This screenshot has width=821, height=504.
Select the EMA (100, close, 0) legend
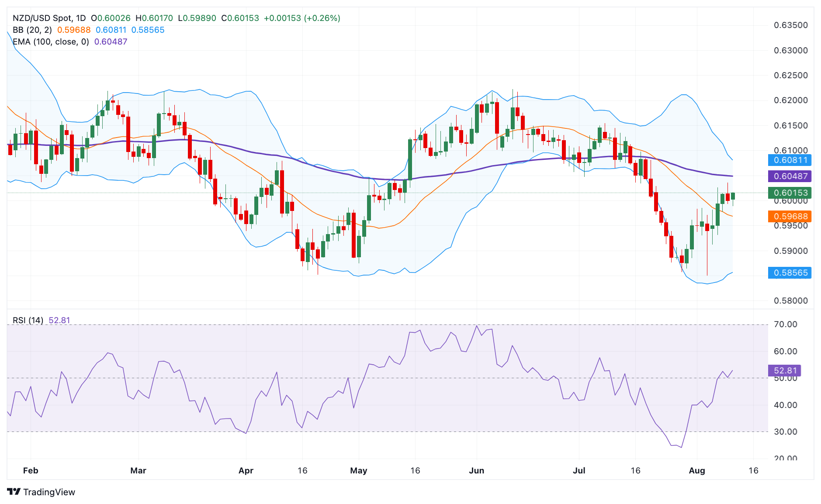click(51, 42)
